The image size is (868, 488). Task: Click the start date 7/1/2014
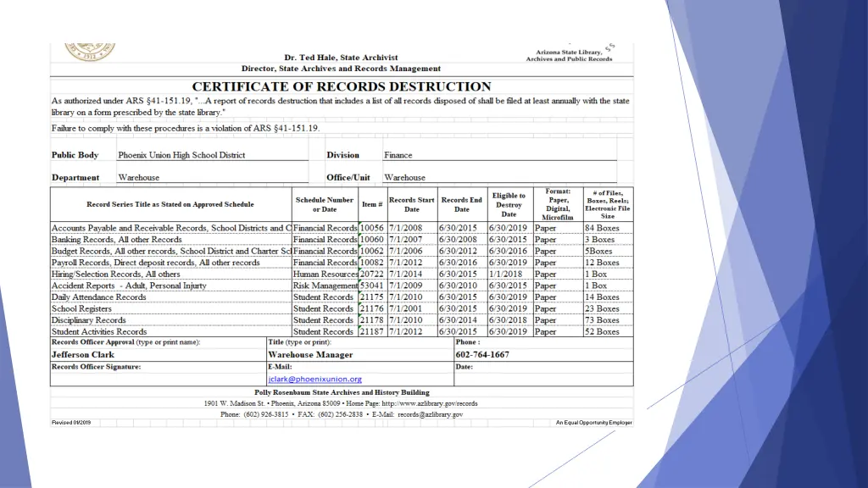(405, 274)
